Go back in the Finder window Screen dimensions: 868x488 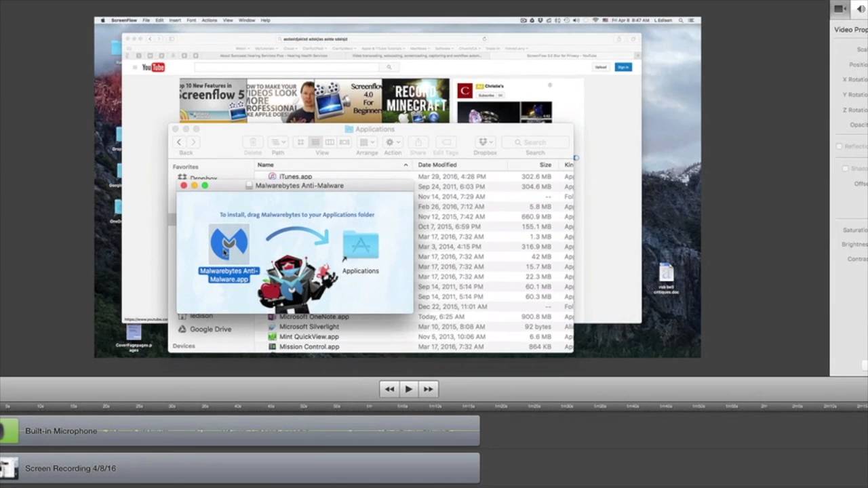[x=179, y=142]
